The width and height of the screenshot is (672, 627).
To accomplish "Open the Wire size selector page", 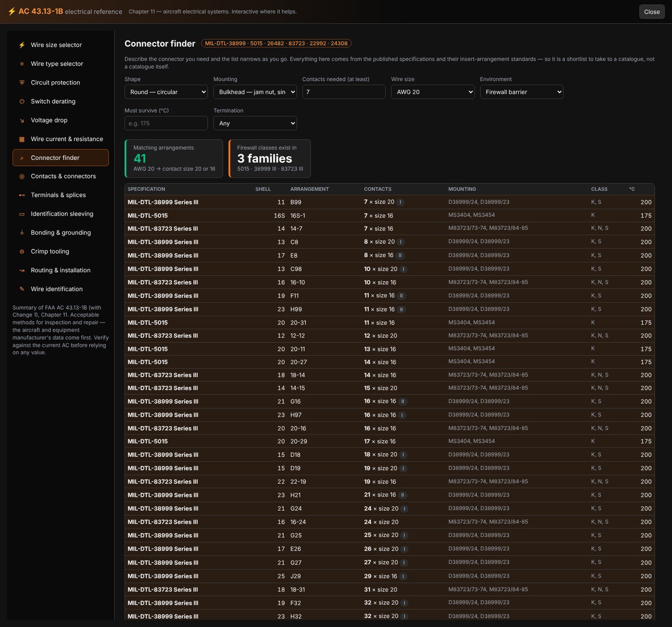I will [60, 45].
